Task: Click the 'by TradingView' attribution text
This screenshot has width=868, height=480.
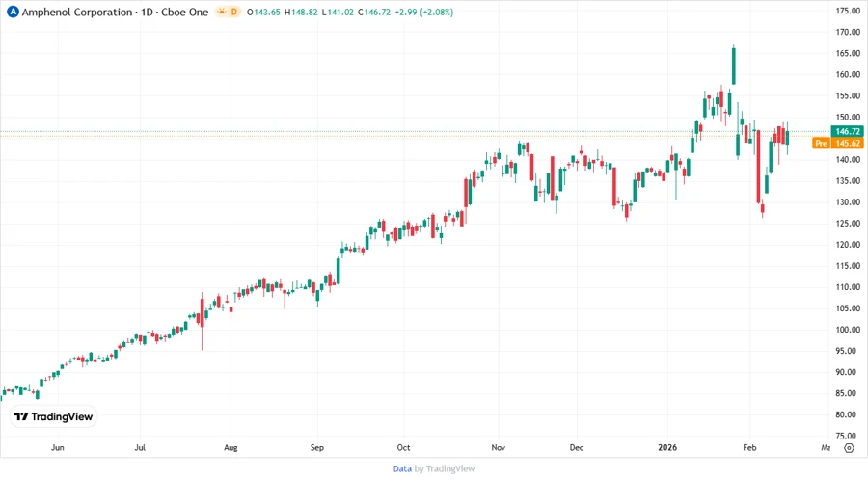Action: [445, 468]
